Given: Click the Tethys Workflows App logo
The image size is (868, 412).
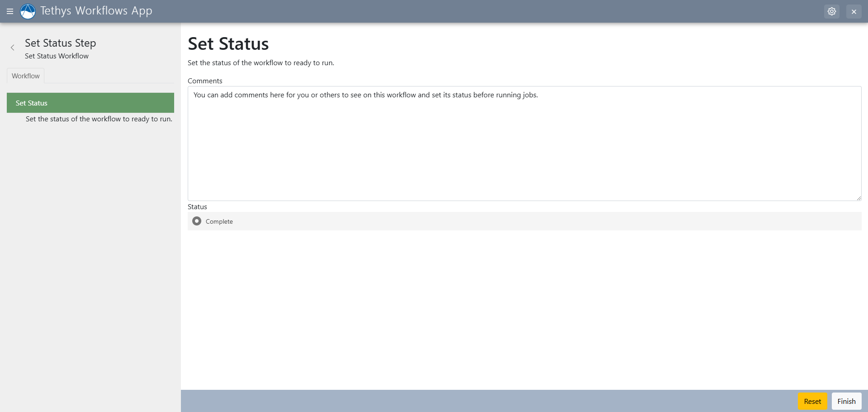Looking at the screenshot, I should [28, 11].
